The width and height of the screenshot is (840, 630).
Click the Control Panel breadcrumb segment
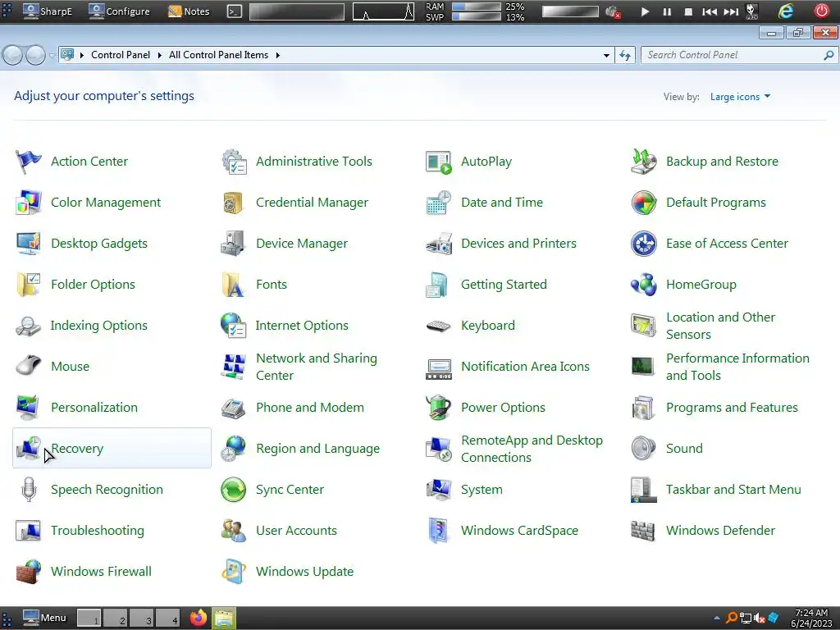(121, 55)
